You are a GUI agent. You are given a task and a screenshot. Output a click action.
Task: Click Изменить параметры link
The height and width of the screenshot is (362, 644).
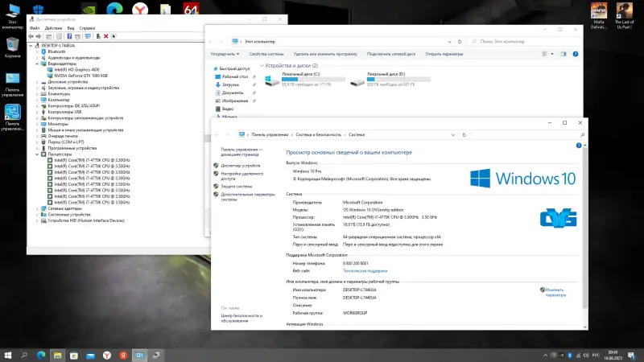pyautogui.click(x=555, y=292)
